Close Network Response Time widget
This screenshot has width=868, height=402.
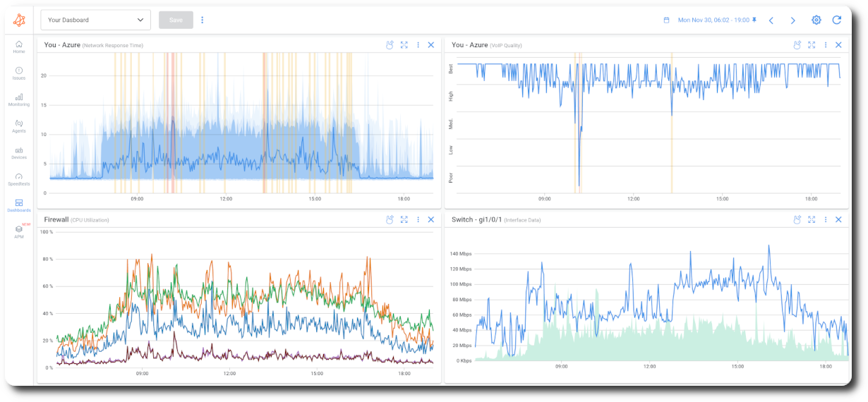431,44
